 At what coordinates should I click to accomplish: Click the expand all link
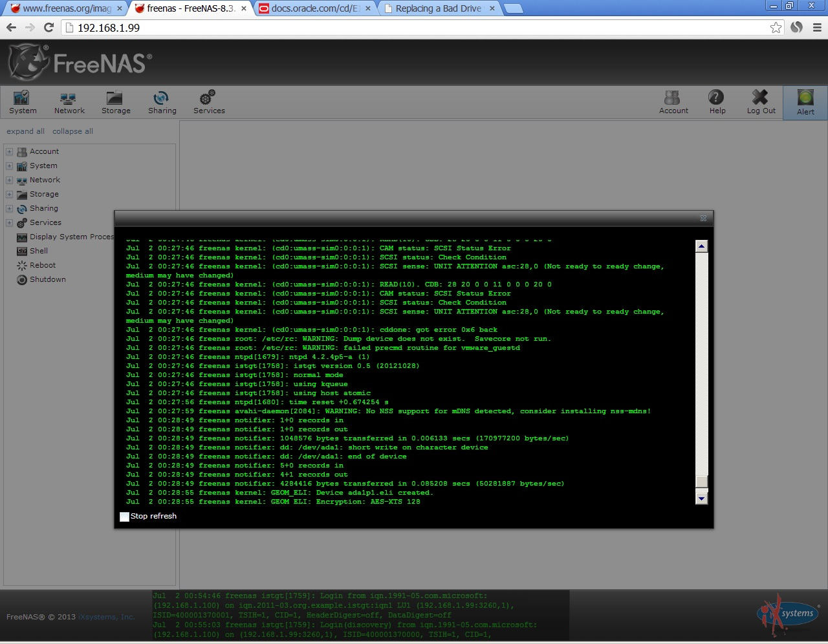pyautogui.click(x=25, y=131)
